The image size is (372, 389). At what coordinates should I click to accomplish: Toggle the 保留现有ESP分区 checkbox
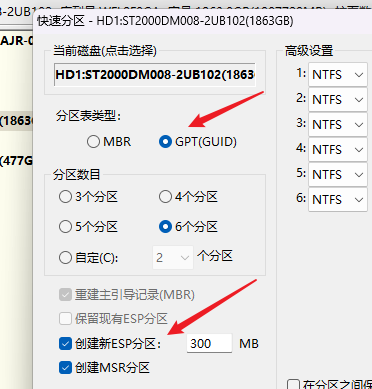pos(65,319)
